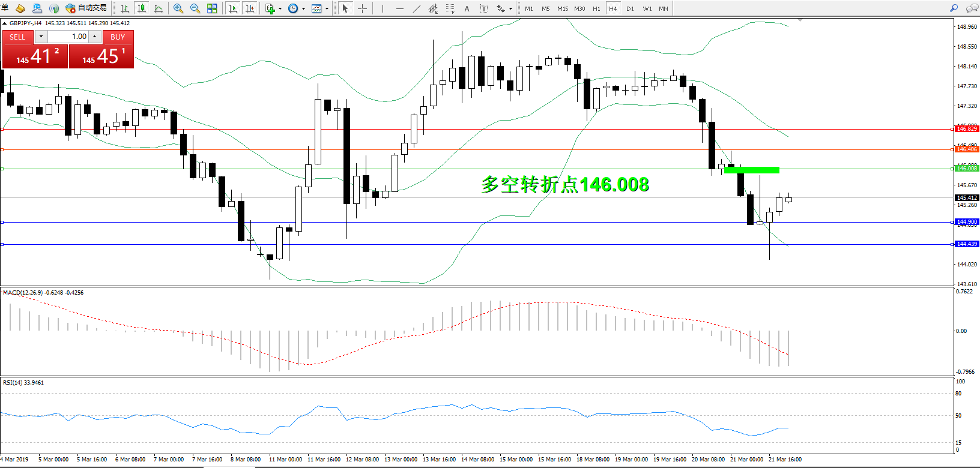Click the search magnifier icon at top right

pyautogui.click(x=954, y=8)
